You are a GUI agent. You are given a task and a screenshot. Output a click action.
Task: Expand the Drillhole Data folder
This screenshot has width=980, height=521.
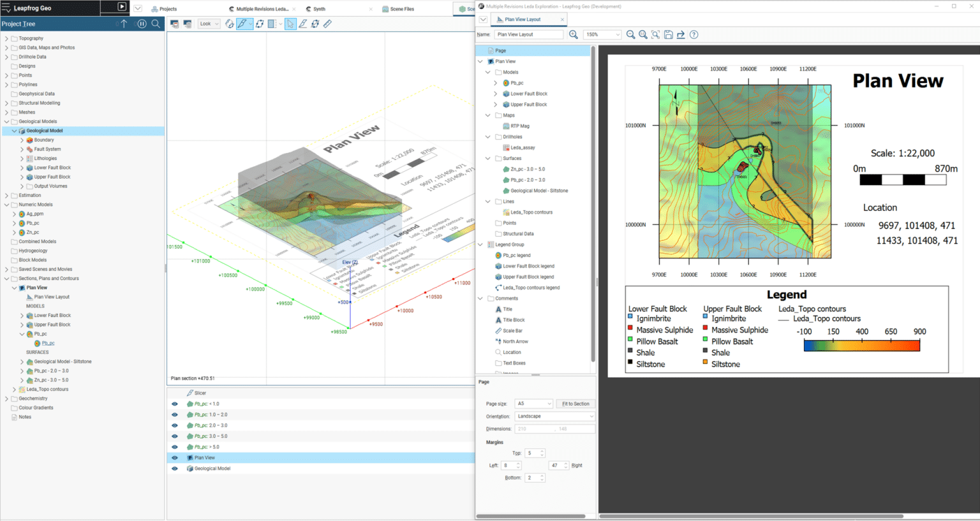click(x=7, y=57)
